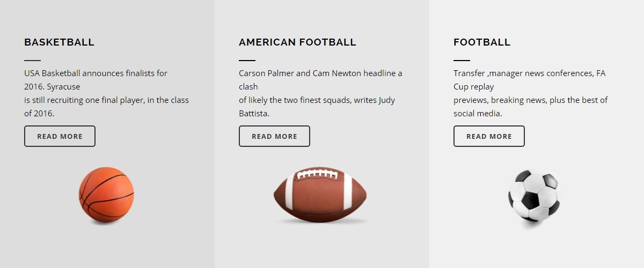Click the divider line beneath FOOTBALL heading
This screenshot has width=644, height=268.
pos(462,61)
